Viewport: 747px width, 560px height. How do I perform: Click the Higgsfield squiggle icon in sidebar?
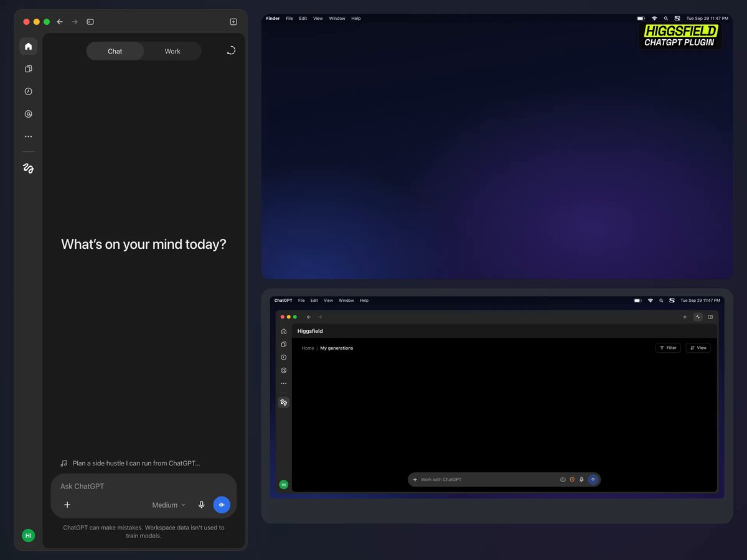point(28,168)
